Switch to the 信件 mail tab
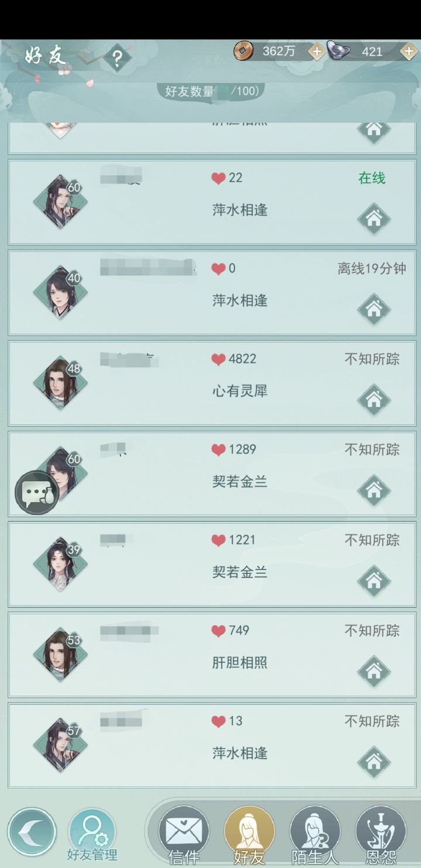The height and width of the screenshot is (868, 421). 184,836
